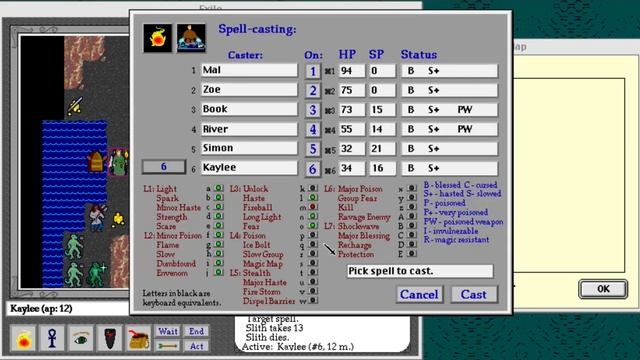Select Dumbfound spell radio button
The width and height of the screenshot is (640, 360).
(x=219, y=263)
